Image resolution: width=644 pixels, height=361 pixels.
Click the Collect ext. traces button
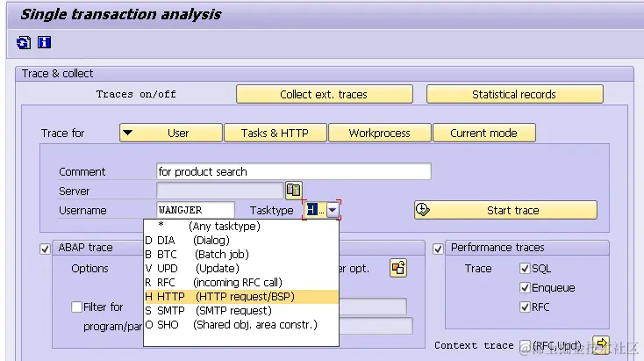click(325, 94)
